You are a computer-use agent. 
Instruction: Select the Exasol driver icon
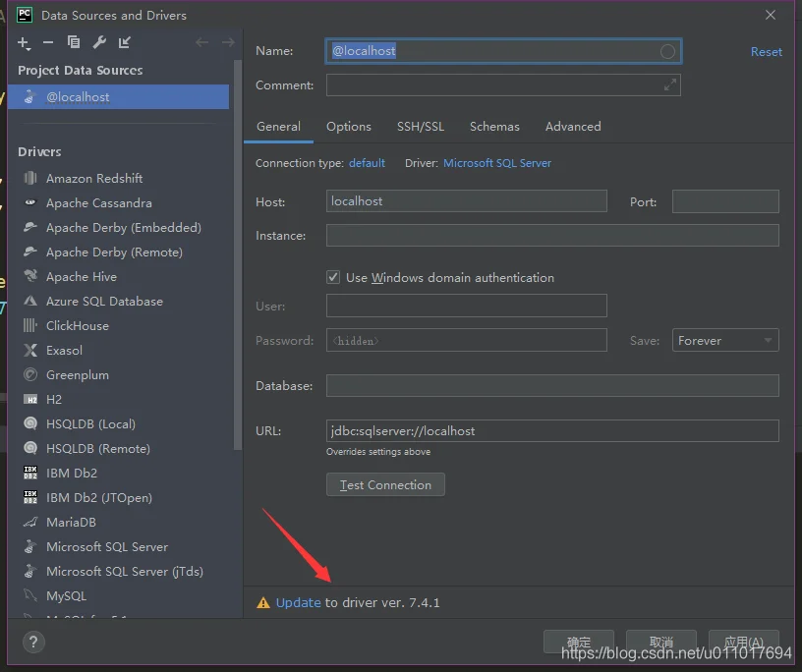pos(30,350)
